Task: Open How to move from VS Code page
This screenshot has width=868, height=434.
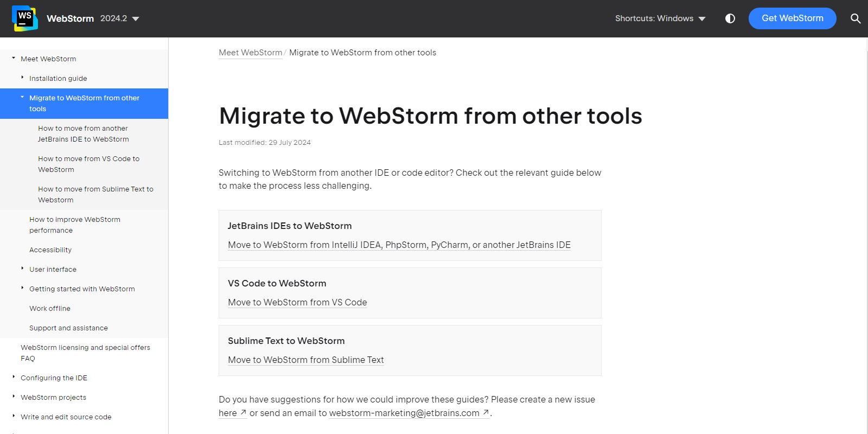Action: [x=88, y=164]
